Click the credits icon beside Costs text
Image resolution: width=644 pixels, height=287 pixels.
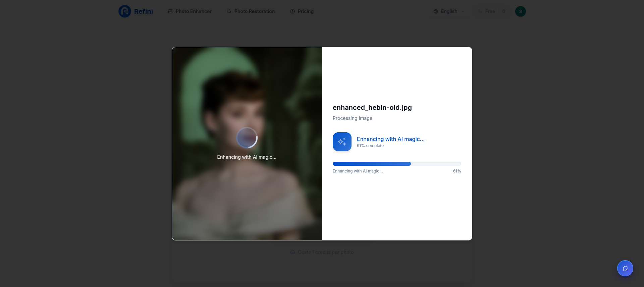[293, 252]
